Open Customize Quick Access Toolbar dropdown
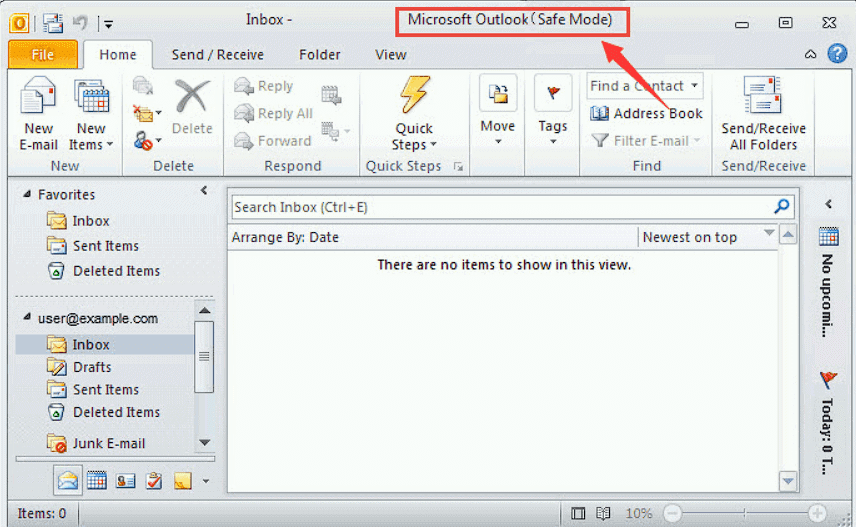This screenshot has width=856, height=527. click(x=108, y=24)
